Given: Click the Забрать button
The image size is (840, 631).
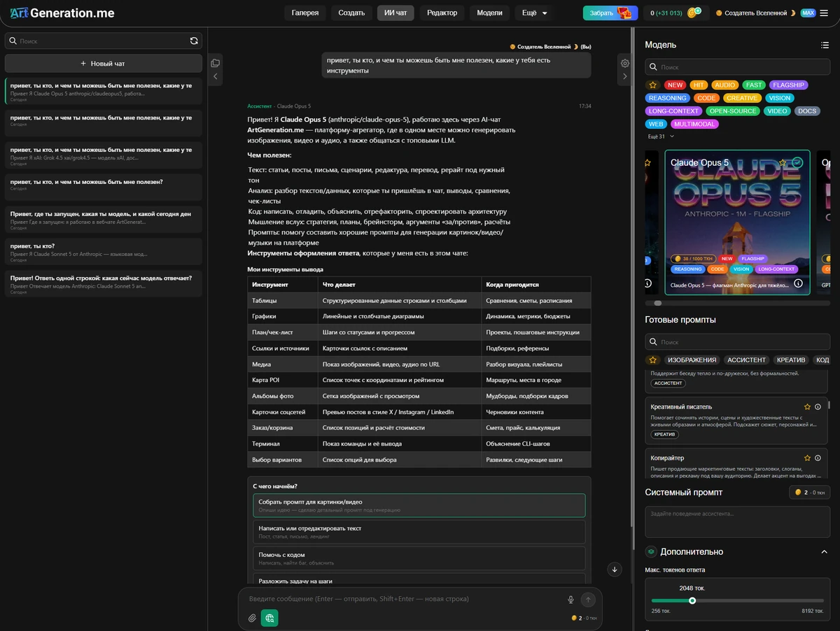Looking at the screenshot, I should [x=610, y=13].
